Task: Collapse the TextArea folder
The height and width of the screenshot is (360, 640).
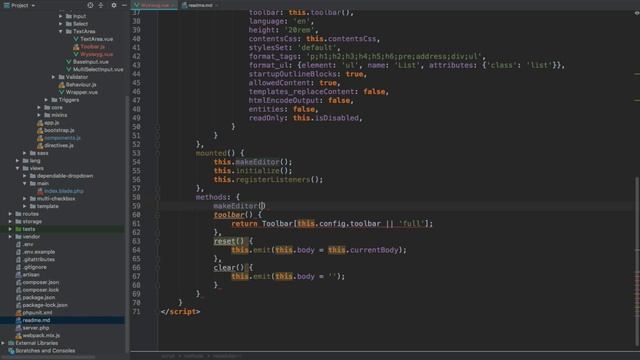Action: [60, 31]
